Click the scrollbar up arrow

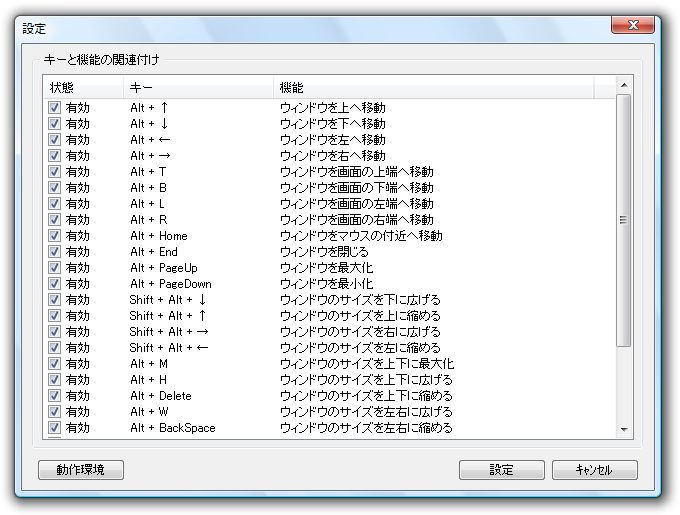624,85
